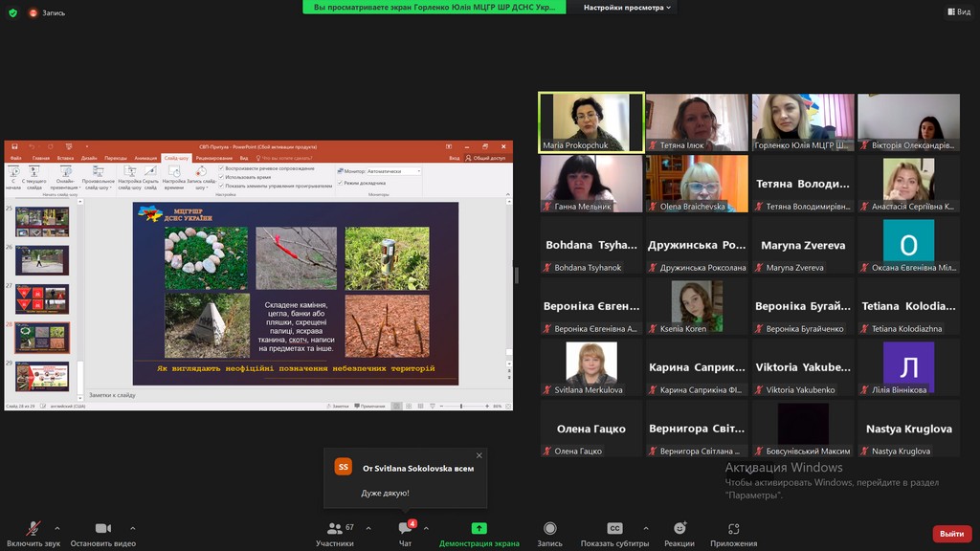This screenshot has width=980, height=551.
Task: Open the Монитор dropdown set to Автоматически
Action: 393,171
